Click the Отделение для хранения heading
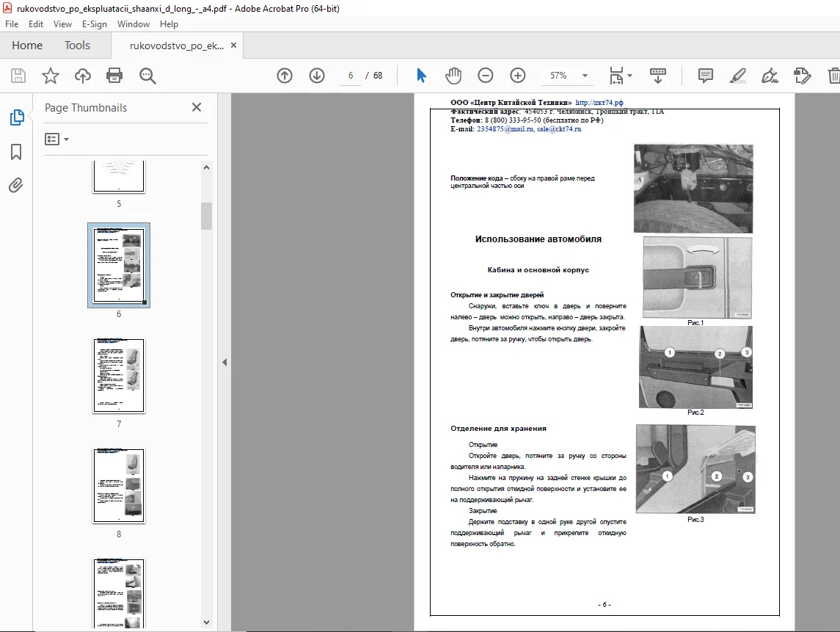Viewport: 840px width, 632px height. click(498, 428)
